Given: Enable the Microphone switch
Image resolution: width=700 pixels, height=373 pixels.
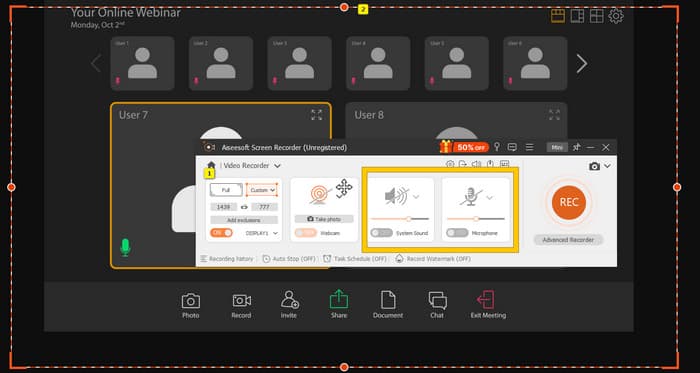Looking at the screenshot, I should coord(457,233).
